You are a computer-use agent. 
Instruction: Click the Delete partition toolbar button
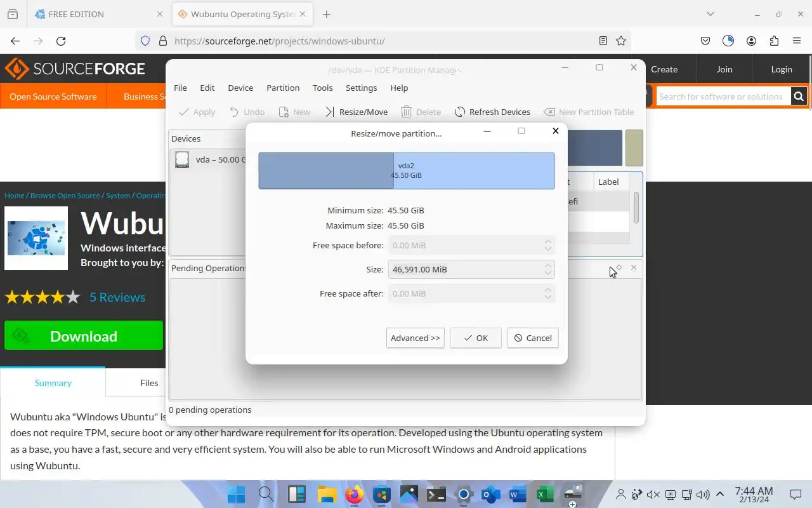point(421,112)
